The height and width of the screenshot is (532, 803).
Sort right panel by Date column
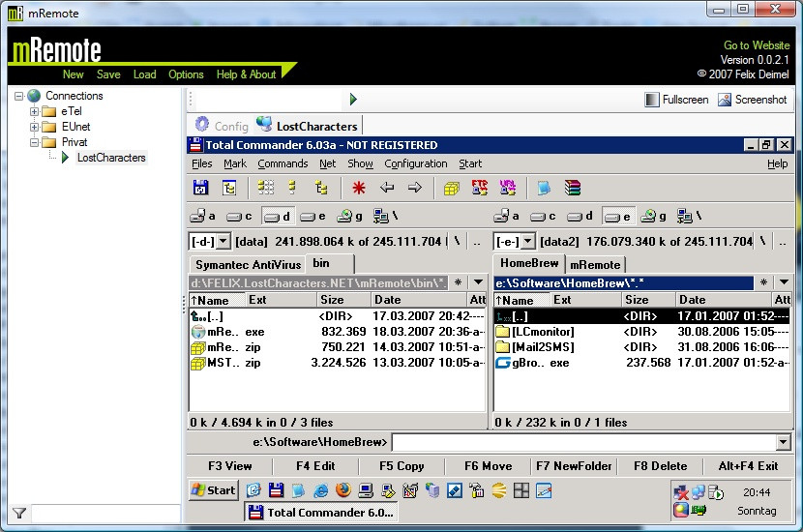point(724,300)
